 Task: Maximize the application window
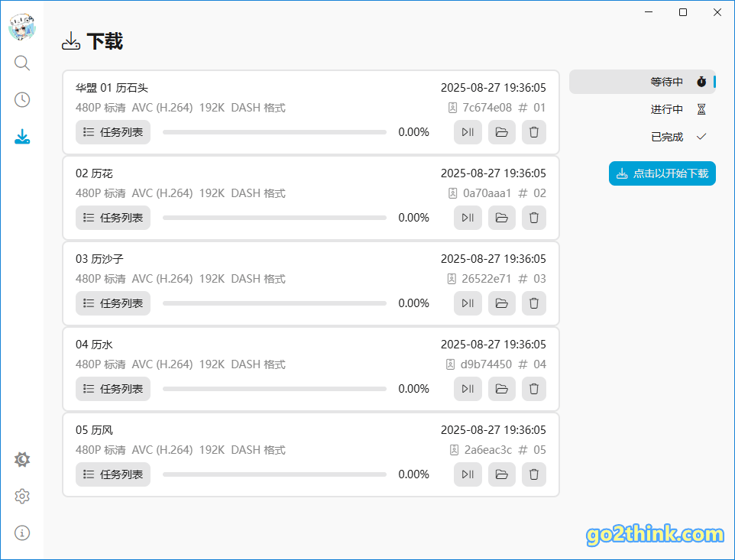683,12
